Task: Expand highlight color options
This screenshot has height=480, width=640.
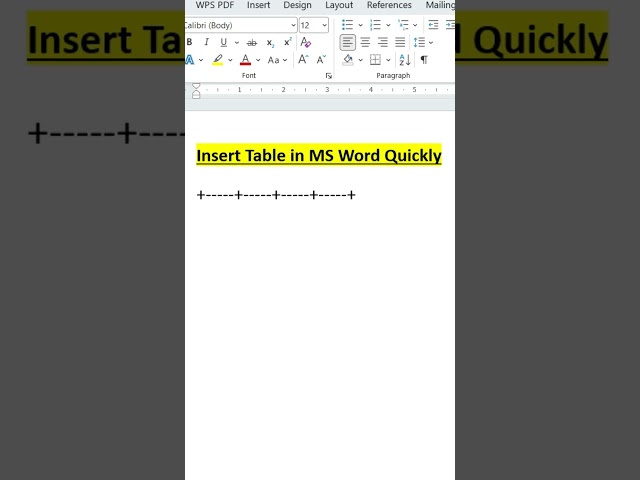Action: pyautogui.click(x=230, y=60)
